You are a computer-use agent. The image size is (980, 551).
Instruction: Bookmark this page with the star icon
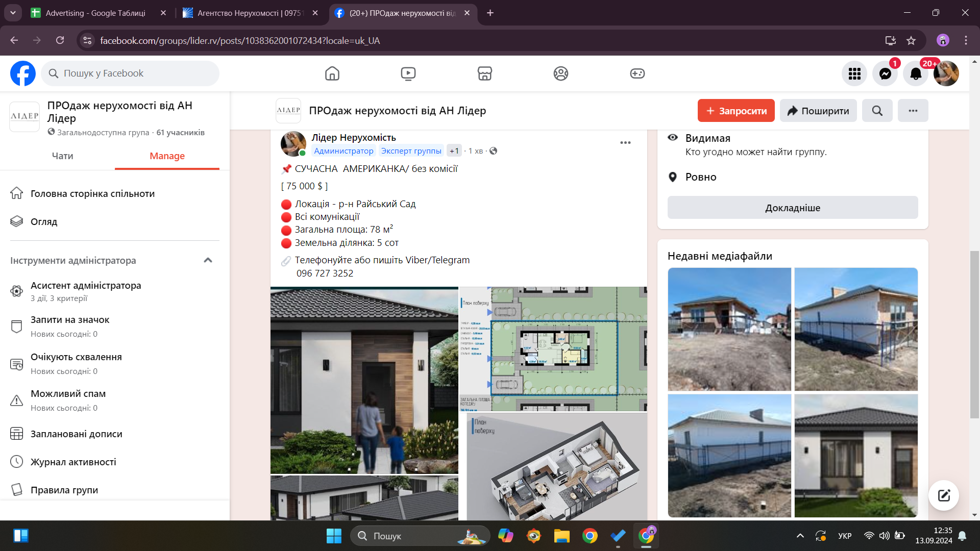coord(911,40)
